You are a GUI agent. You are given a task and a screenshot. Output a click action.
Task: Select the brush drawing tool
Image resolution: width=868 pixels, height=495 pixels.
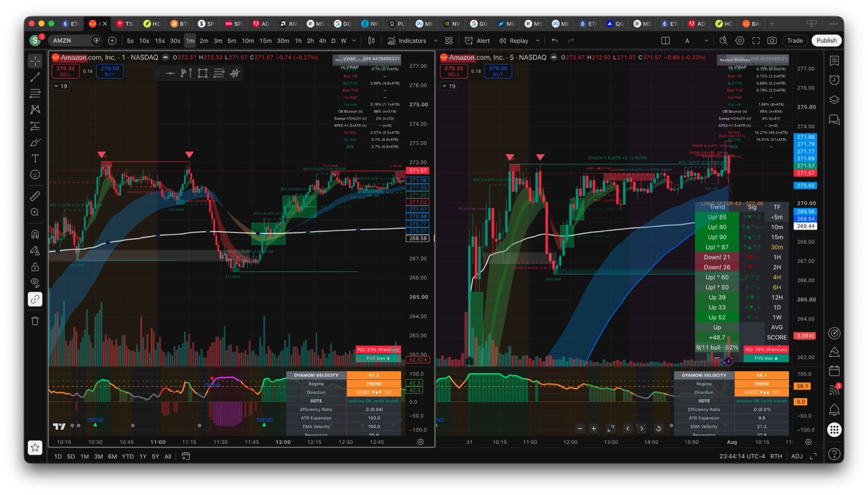click(x=35, y=143)
